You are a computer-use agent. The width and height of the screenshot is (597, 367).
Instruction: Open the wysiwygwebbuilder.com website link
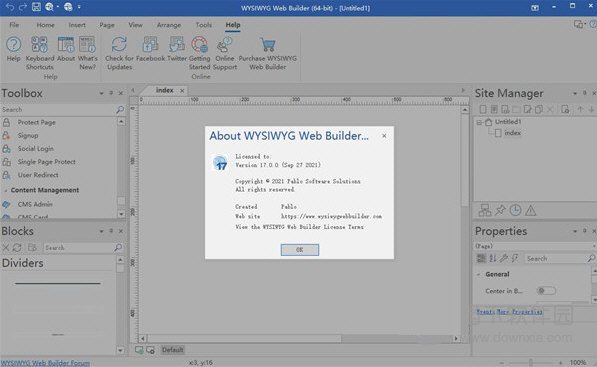pyautogui.click(x=331, y=216)
